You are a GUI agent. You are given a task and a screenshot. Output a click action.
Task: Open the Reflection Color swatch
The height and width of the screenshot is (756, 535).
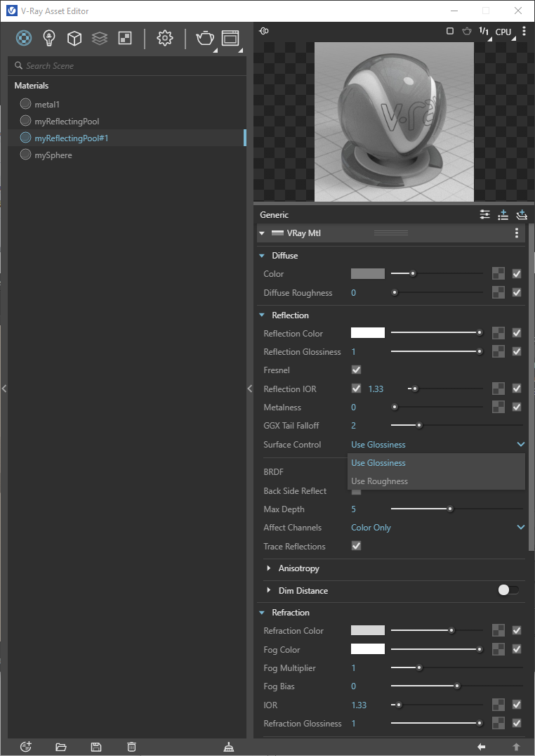pos(368,332)
